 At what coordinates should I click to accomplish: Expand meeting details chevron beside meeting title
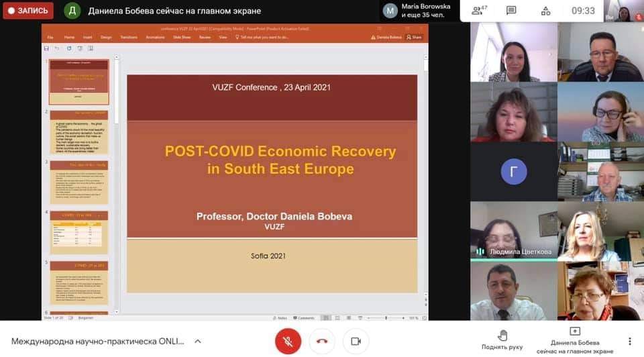click(x=197, y=341)
